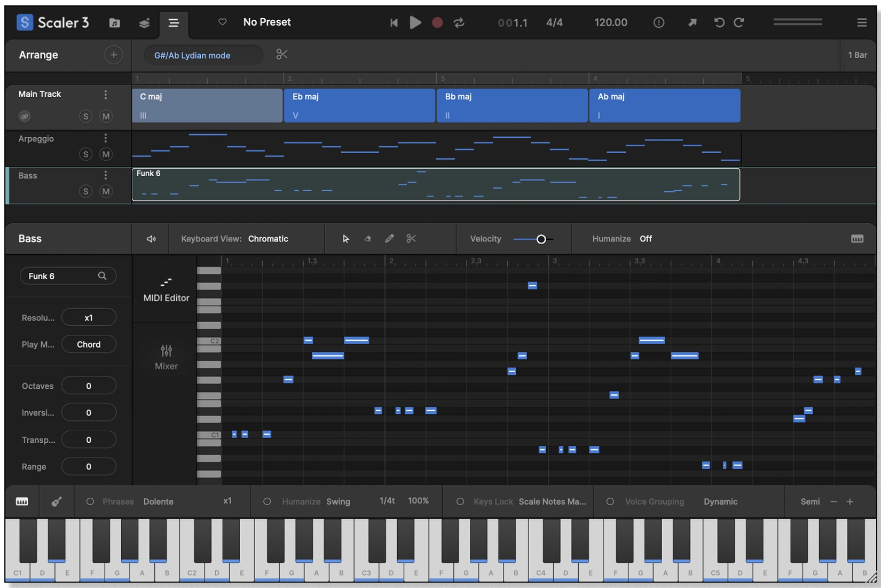Select the pencil draw tool
Viewport: 881px width, 588px height.
389,239
